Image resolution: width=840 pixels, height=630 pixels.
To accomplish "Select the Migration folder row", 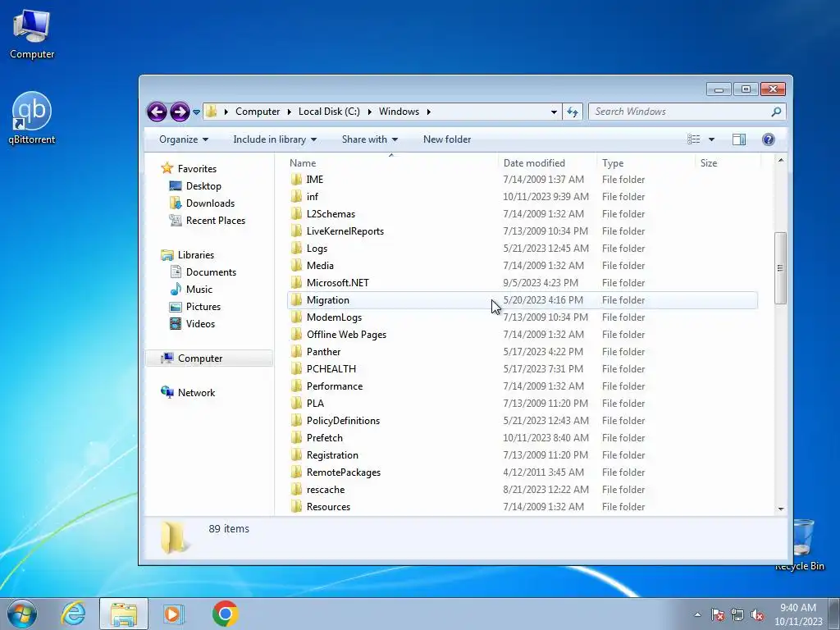I will point(523,300).
